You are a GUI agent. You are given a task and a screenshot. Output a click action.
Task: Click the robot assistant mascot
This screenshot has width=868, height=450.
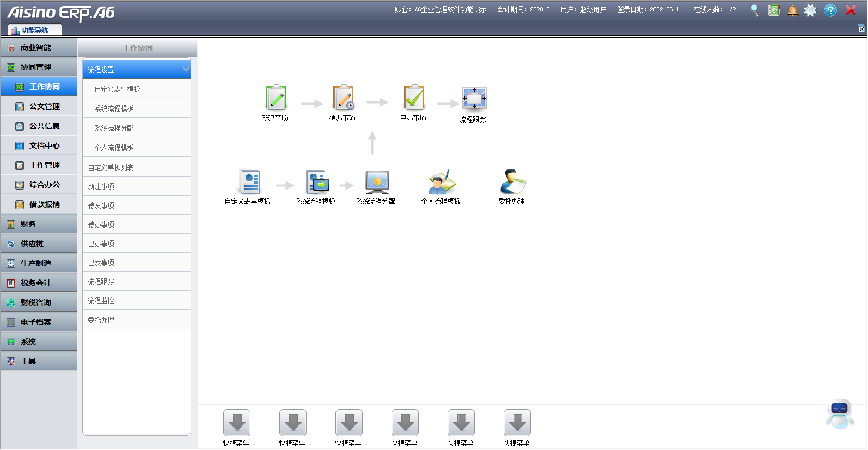(x=839, y=414)
